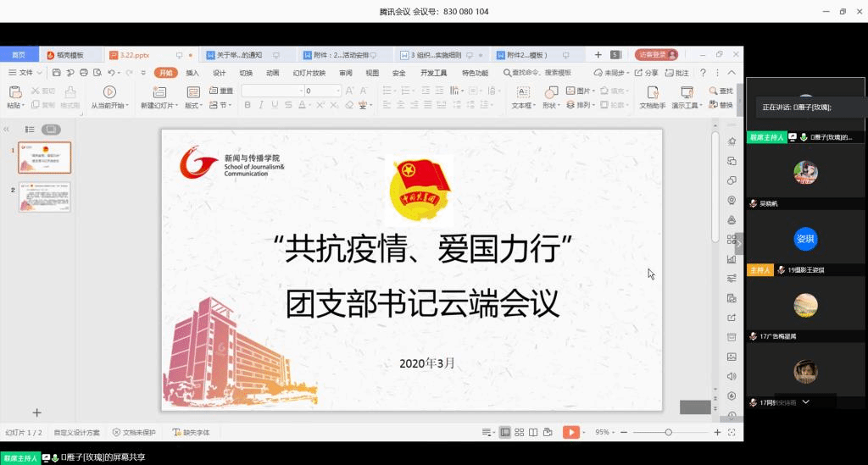
Task: Click the 访客登录 login button
Action: coord(658,54)
